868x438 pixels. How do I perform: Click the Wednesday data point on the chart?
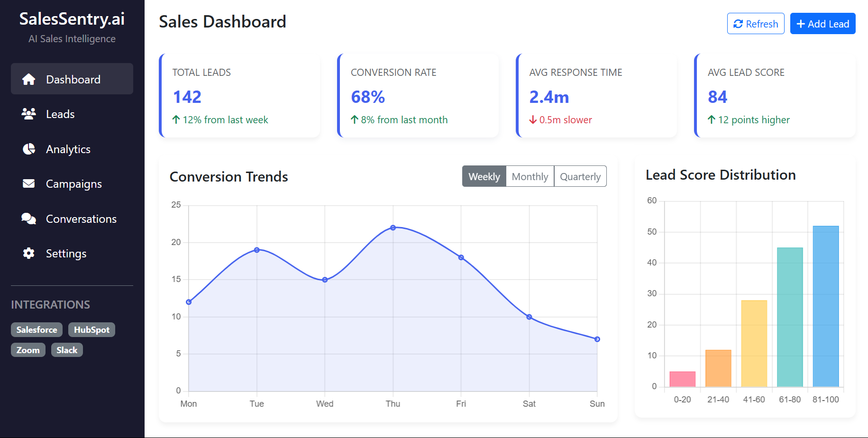[x=325, y=280]
